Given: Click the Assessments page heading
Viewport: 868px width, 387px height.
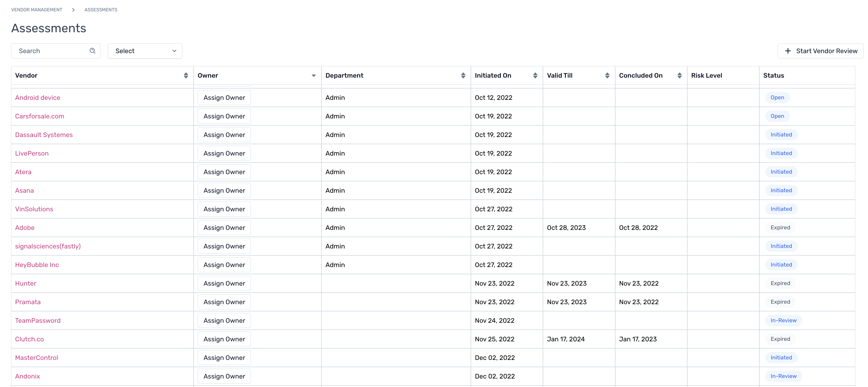Looking at the screenshot, I should 49,28.
